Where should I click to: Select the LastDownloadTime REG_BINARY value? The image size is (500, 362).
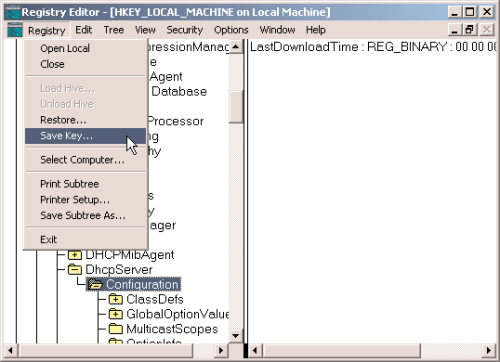(373, 47)
